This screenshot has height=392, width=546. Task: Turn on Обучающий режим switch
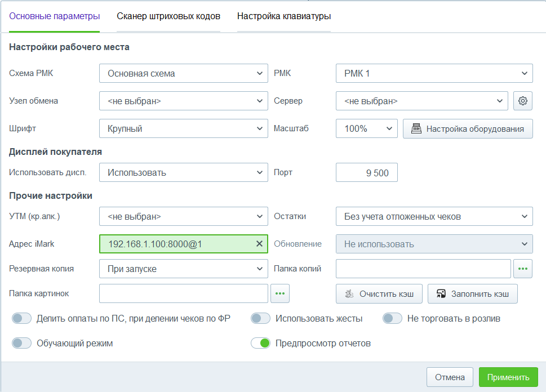coord(22,343)
